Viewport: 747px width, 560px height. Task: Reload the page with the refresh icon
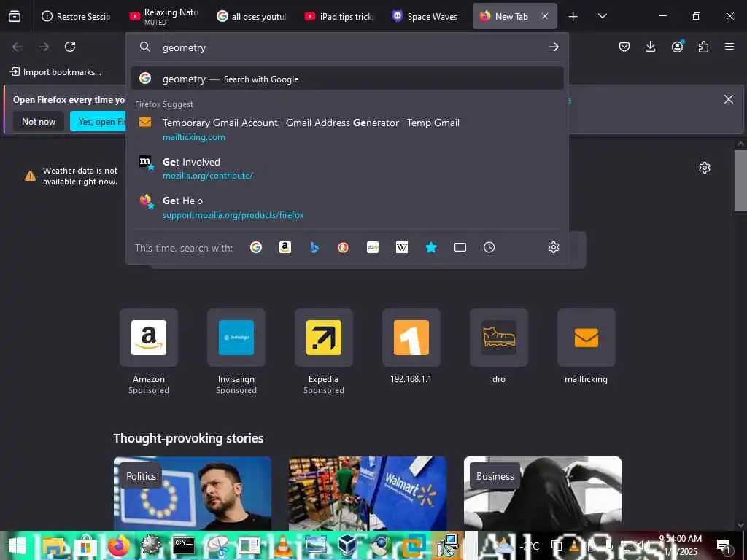tap(70, 47)
